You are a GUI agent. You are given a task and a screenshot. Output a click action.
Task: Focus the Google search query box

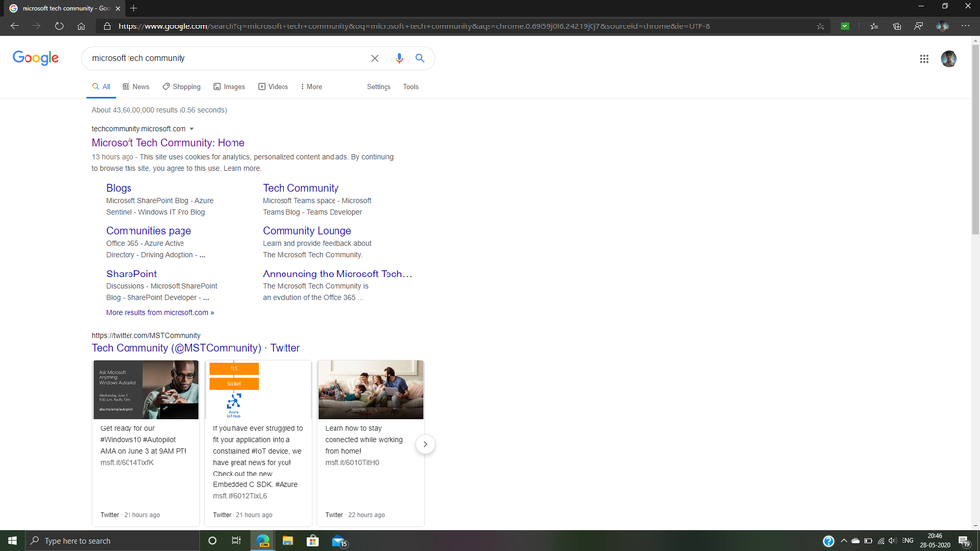[x=229, y=58]
